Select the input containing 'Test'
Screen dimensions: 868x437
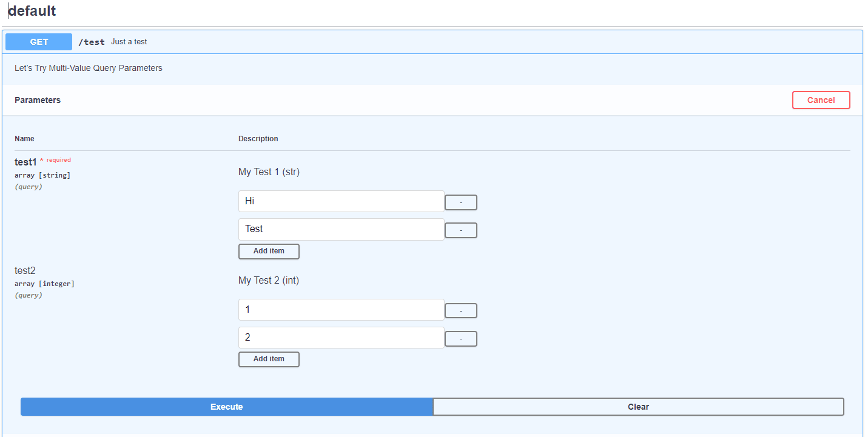(341, 229)
